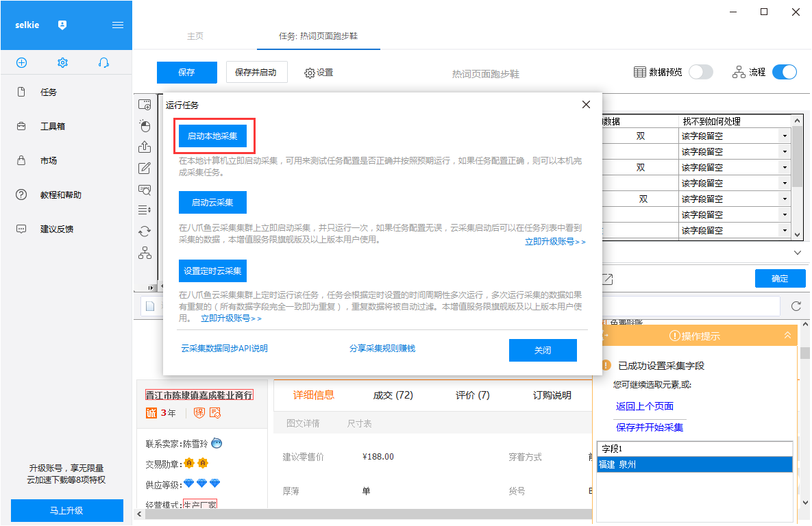The image size is (812, 526).
Task: Click the blue chat bubble beside 陈雪玲
Action: point(217,443)
